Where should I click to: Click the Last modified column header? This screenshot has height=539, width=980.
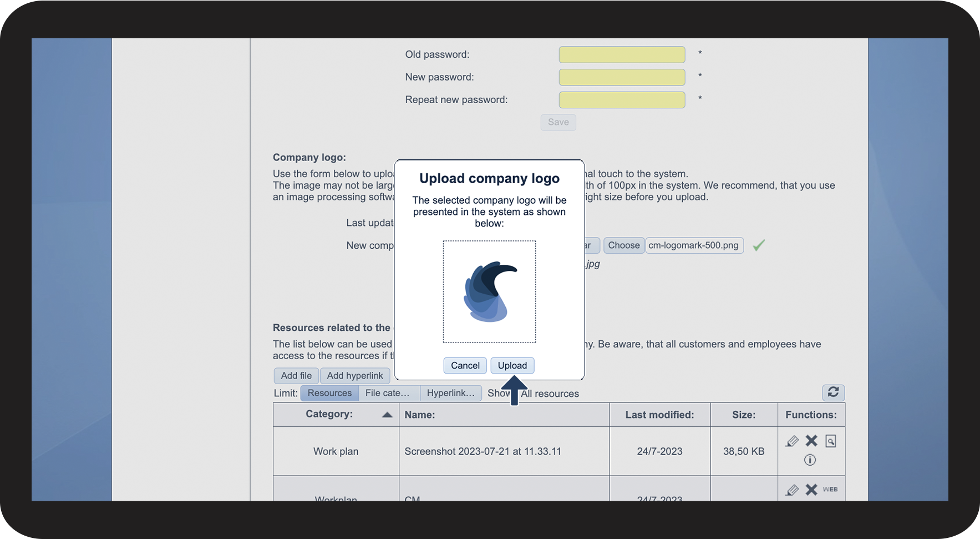[x=659, y=415]
